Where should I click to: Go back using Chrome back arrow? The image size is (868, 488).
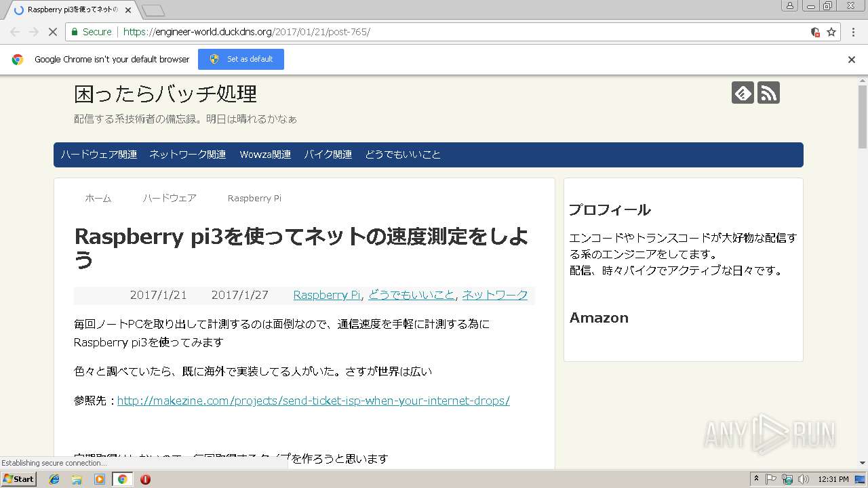14,32
